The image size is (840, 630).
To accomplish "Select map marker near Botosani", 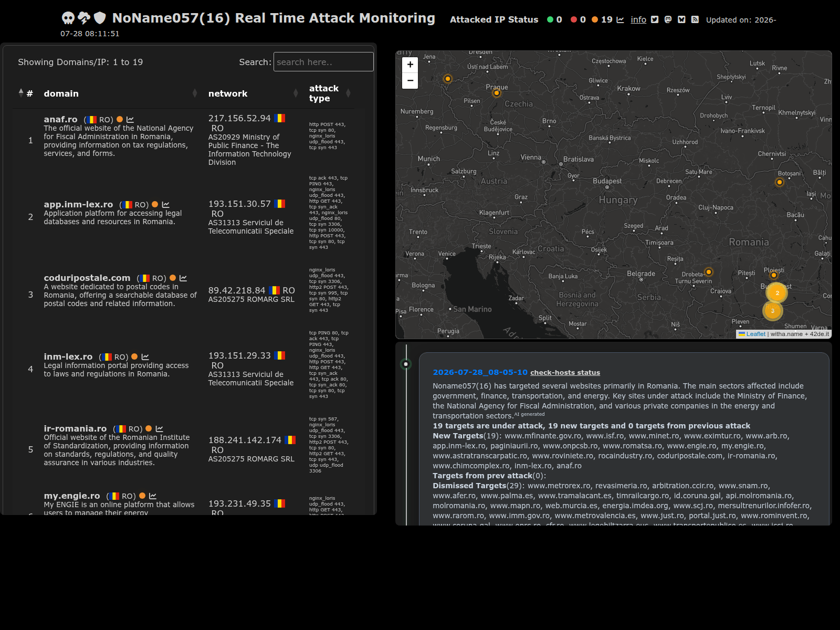I will [780, 182].
